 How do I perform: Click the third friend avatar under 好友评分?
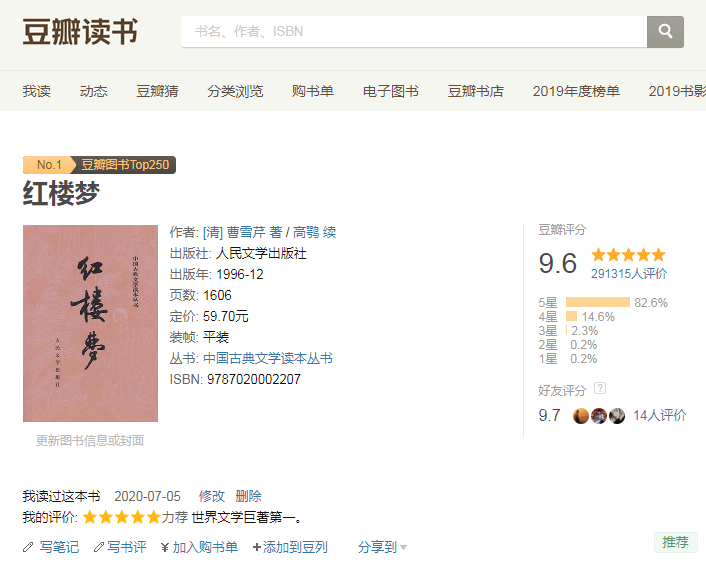pyautogui.click(x=617, y=416)
